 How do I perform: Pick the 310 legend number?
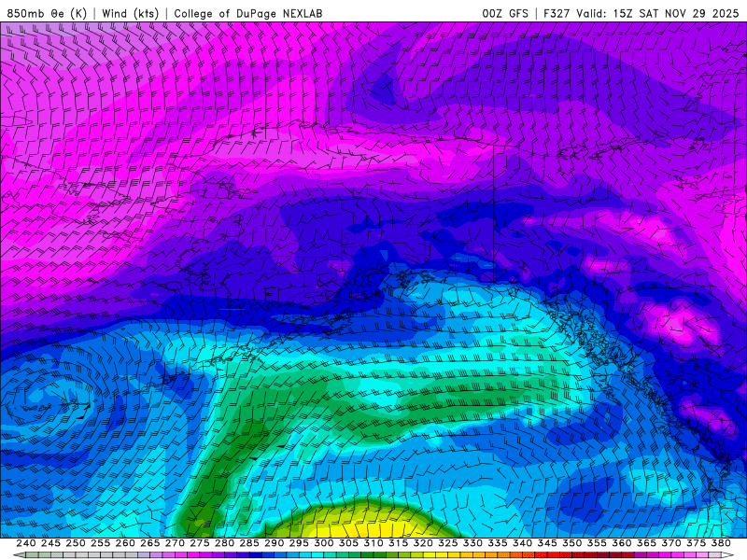click(373, 543)
